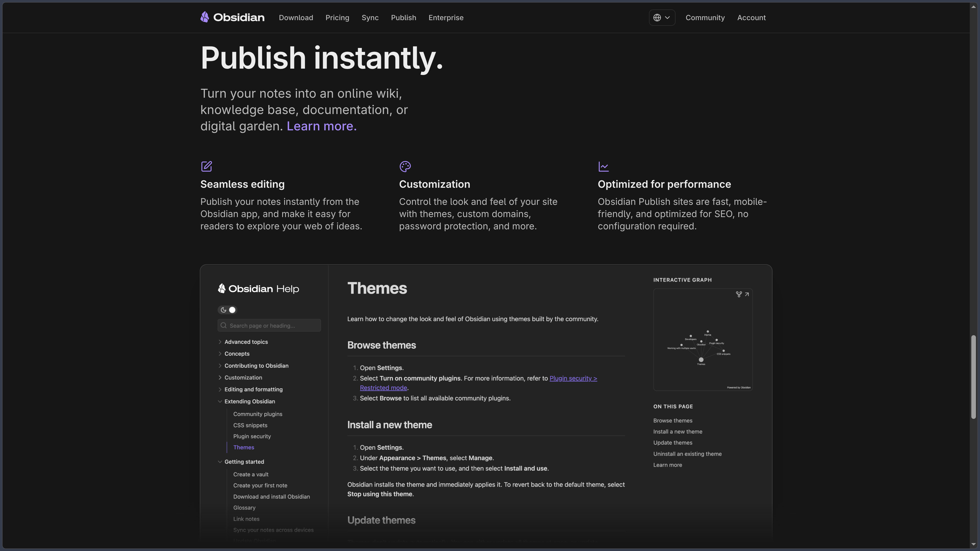Follow the Learn more link for Publish
The height and width of the screenshot is (551, 980).
(322, 126)
